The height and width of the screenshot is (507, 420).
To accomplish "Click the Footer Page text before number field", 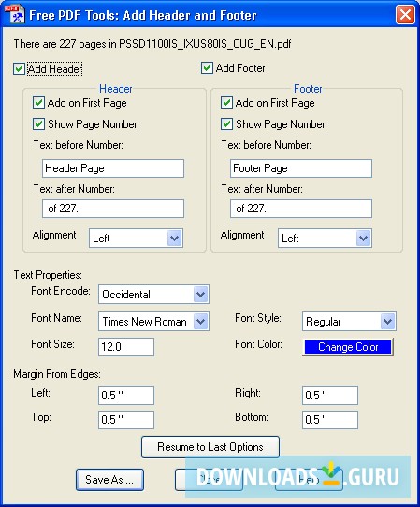I will coord(301,168).
